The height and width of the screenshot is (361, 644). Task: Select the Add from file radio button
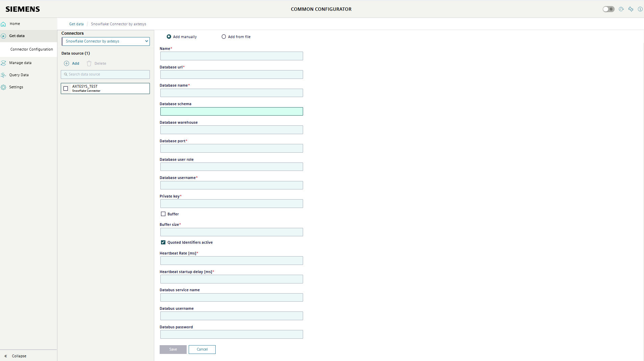tap(224, 37)
